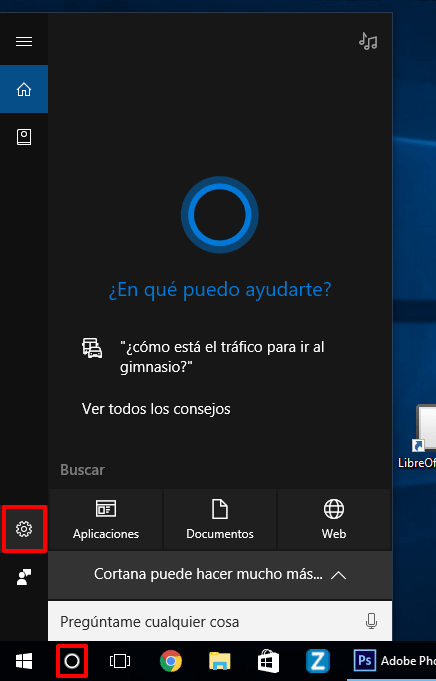Open the Cortana Notebook
Image resolution: width=436 pixels, height=681 pixels.
point(24,137)
